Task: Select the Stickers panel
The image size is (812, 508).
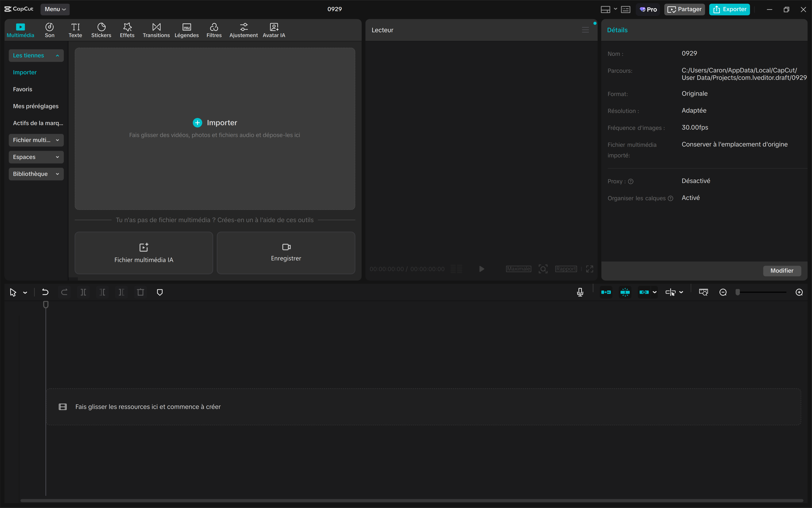Action: click(101, 30)
